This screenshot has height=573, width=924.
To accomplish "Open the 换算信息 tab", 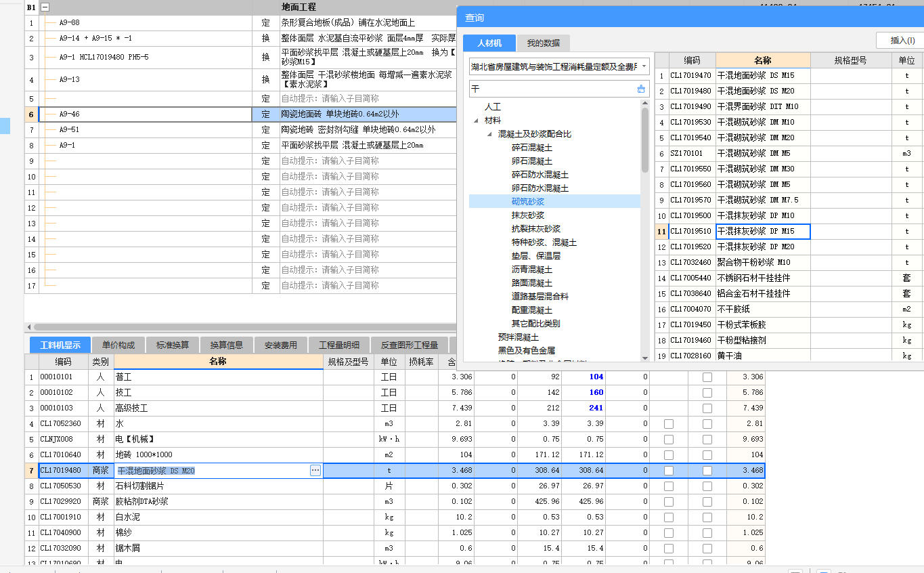I will pos(227,345).
